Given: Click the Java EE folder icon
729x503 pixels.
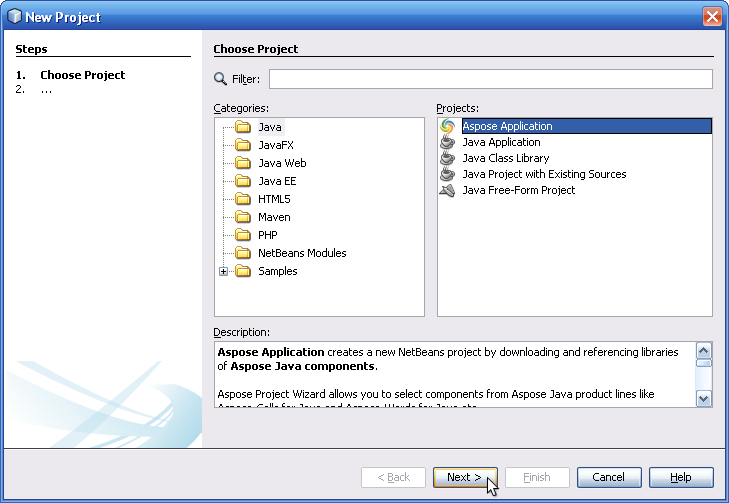Looking at the screenshot, I should tap(243, 181).
